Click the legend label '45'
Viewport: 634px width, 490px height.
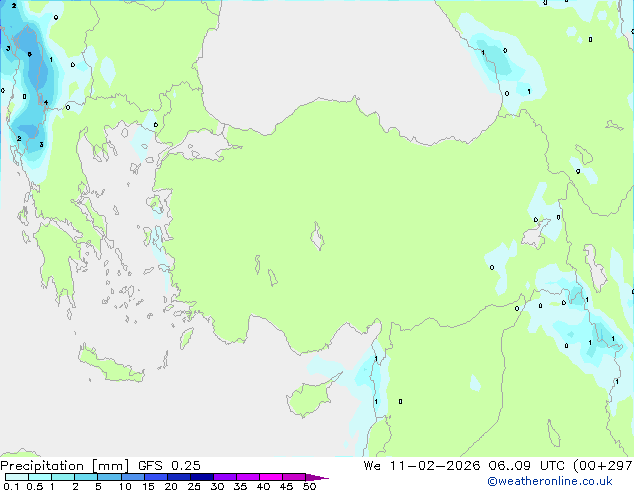pos(286,486)
